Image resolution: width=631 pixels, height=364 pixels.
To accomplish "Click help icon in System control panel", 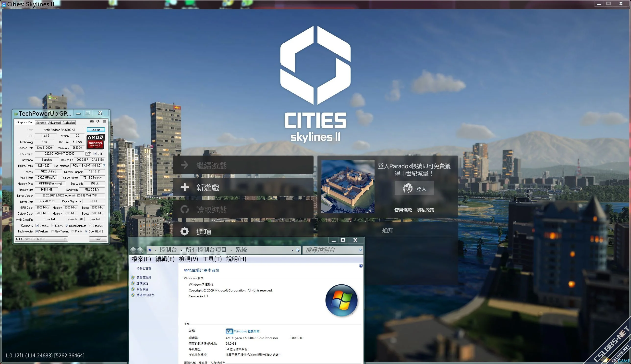I will [361, 266].
